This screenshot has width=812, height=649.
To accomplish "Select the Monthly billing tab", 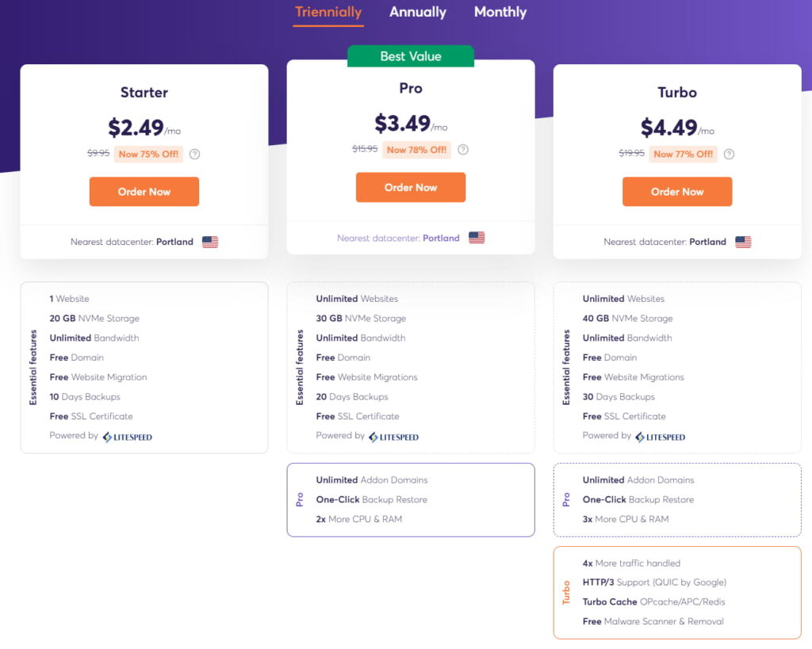I will (500, 13).
